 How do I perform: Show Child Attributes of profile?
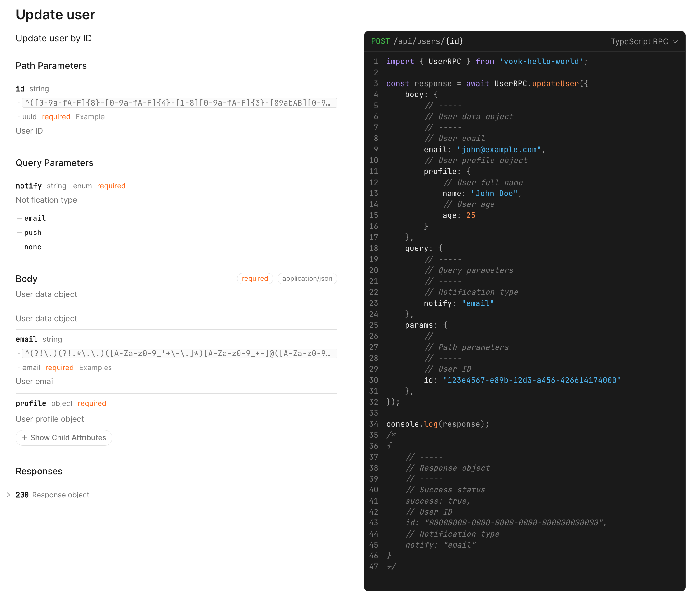click(64, 438)
